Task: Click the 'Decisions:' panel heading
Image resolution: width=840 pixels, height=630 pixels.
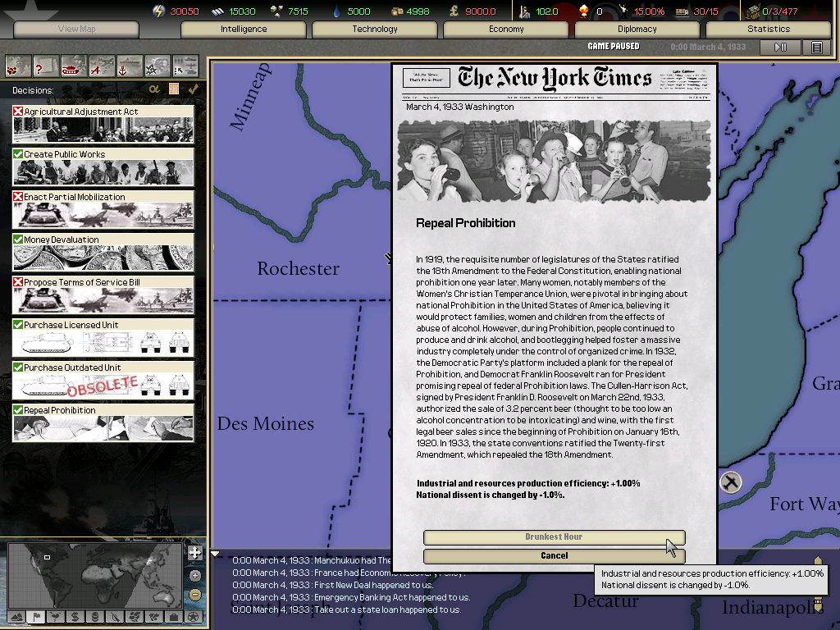Action: [33, 90]
